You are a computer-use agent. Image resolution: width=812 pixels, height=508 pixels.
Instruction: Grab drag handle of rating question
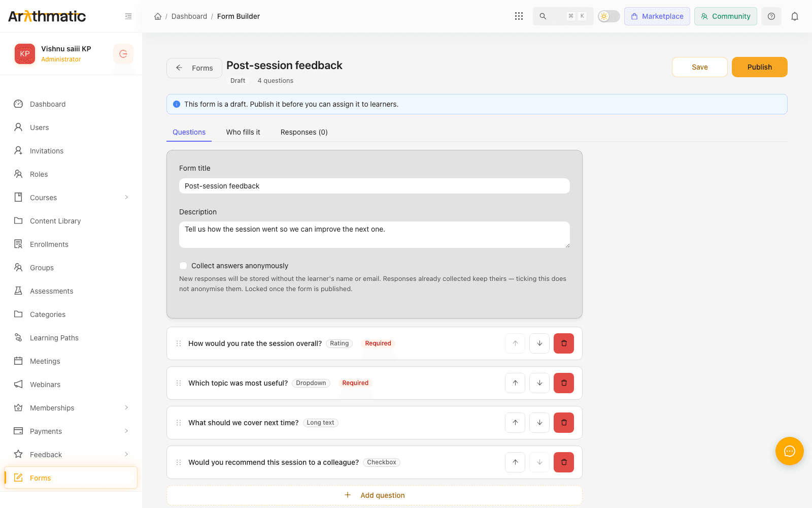pyautogui.click(x=179, y=343)
